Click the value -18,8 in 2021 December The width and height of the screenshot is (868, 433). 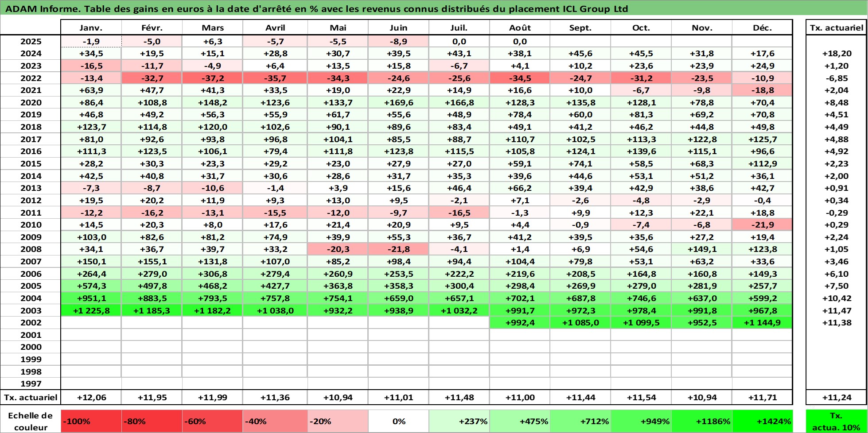[x=762, y=90]
